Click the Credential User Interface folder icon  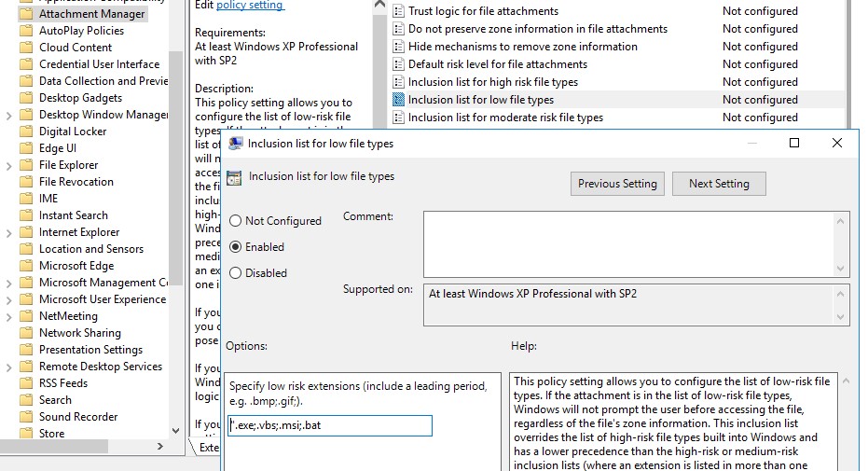click(25, 64)
